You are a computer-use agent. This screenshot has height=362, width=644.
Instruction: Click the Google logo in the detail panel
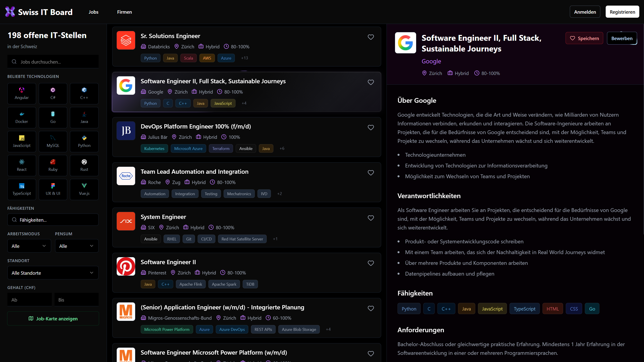406,43
